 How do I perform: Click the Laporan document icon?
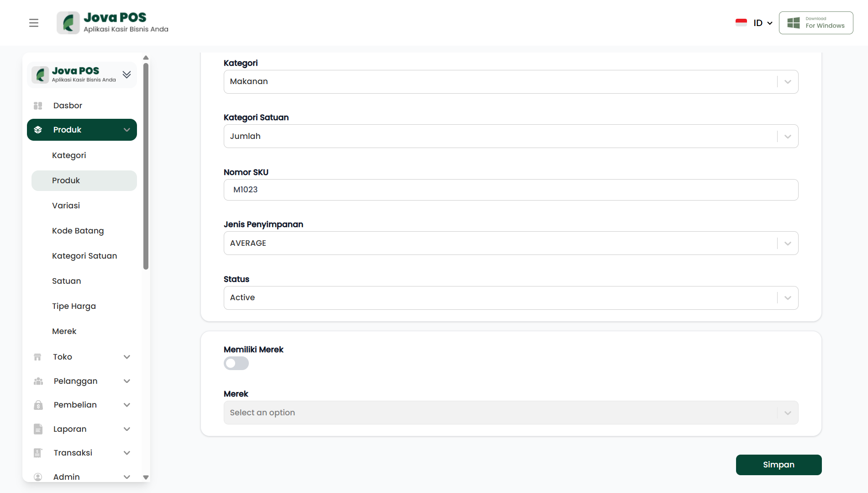tap(38, 429)
